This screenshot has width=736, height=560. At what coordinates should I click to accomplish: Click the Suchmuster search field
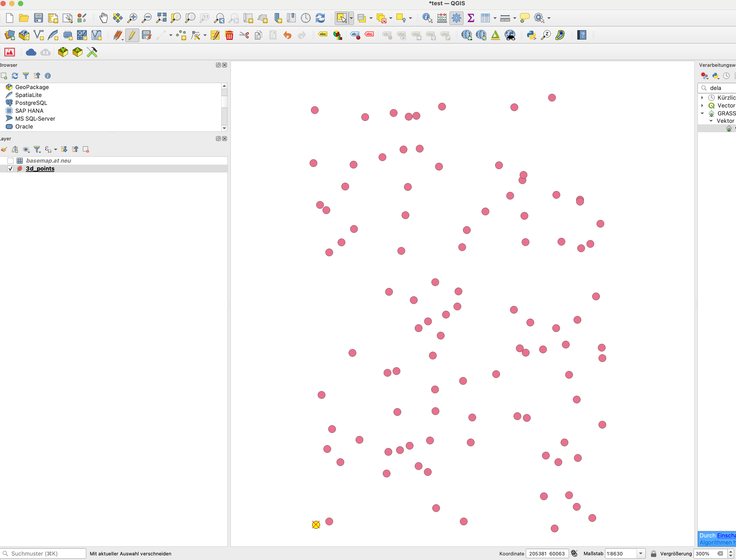click(x=43, y=553)
